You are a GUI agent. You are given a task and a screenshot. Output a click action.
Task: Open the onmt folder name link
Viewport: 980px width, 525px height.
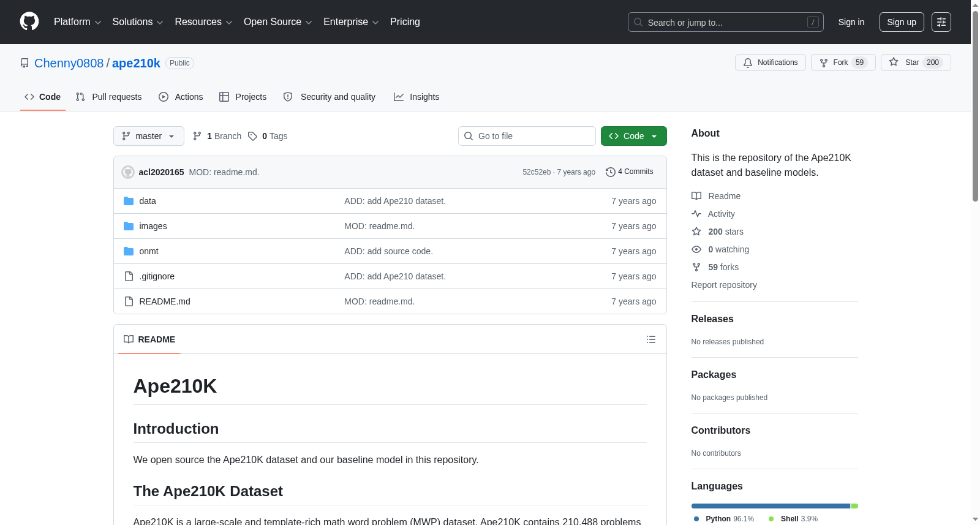pos(149,251)
